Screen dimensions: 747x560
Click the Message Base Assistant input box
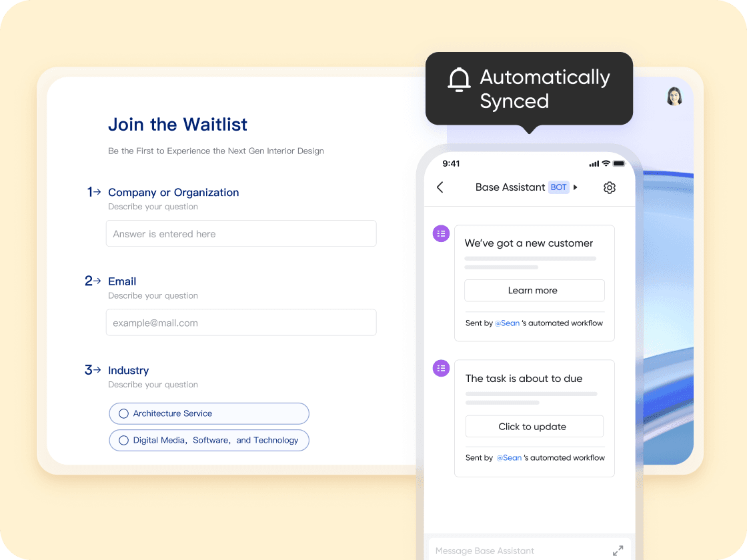pyautogui.click(x=530, y=550)
